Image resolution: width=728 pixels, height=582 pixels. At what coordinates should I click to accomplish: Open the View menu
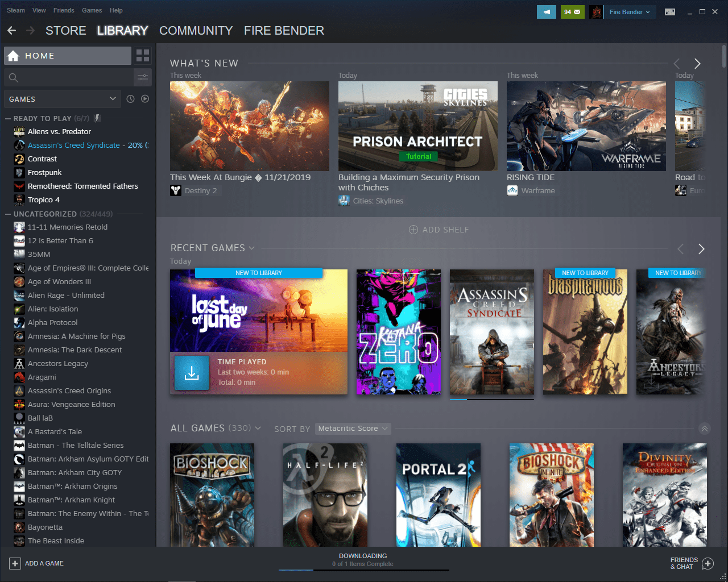(x=39, y=10)
